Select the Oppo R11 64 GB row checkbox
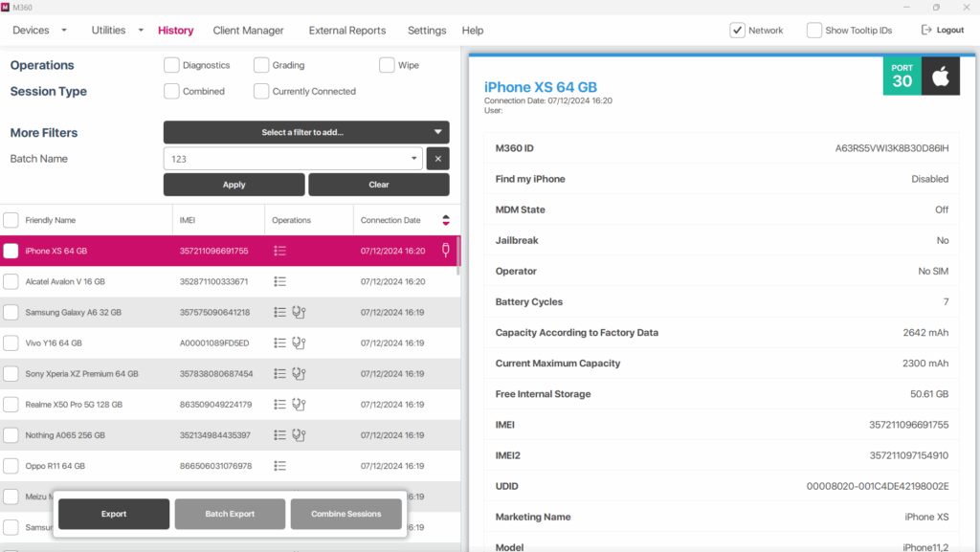980x552 pixels. tap(11, 466)
